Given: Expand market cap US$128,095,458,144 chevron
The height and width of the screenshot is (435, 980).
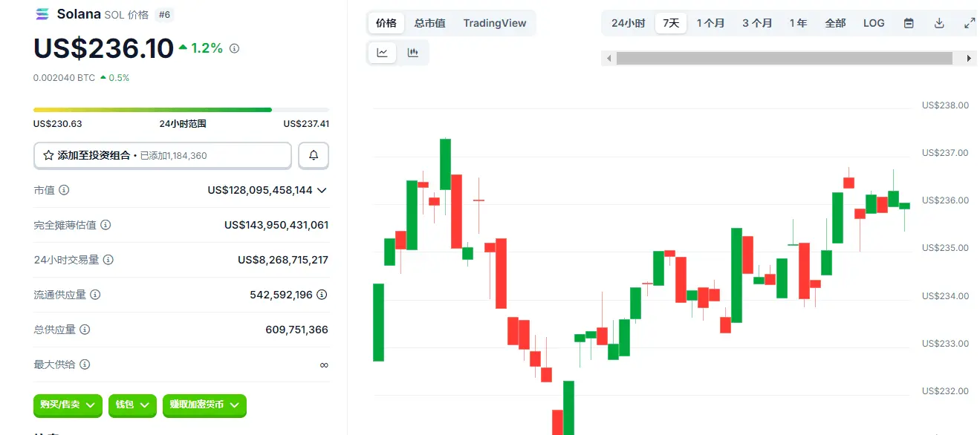Looking at the screenshot, I should pos(322,190).
